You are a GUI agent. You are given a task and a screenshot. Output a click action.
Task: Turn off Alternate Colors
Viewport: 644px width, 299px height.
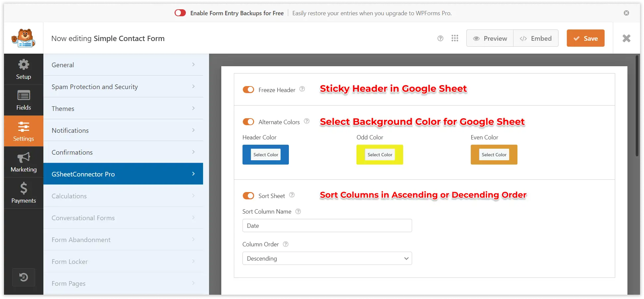coord(248,122)
